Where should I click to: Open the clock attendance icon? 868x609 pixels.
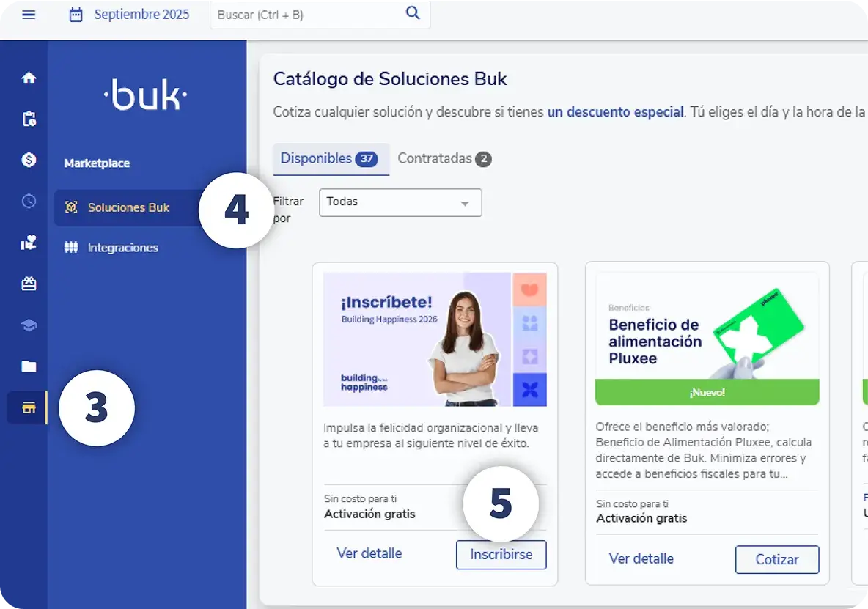click(29, 201)
